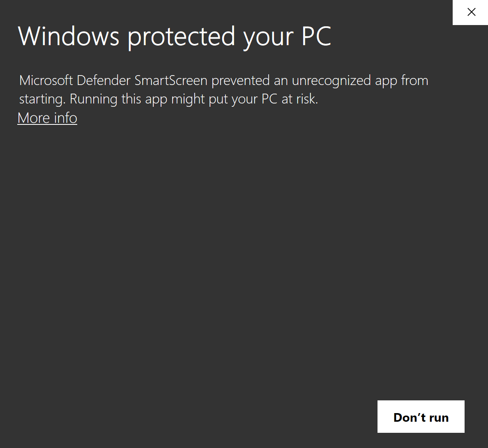This screenshot has width=488, height=448.
Task: Tap the X in the white square
Action: pos(471,12)
